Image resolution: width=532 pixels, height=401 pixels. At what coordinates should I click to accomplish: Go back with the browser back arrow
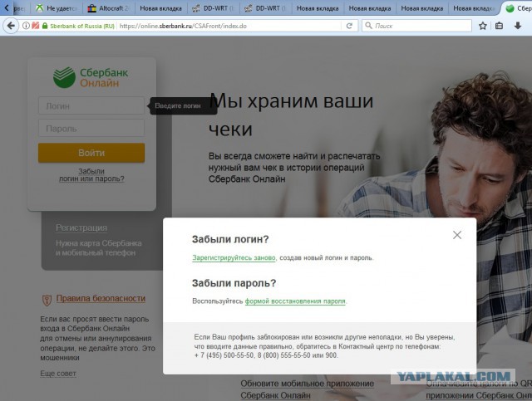click(11, 26)
